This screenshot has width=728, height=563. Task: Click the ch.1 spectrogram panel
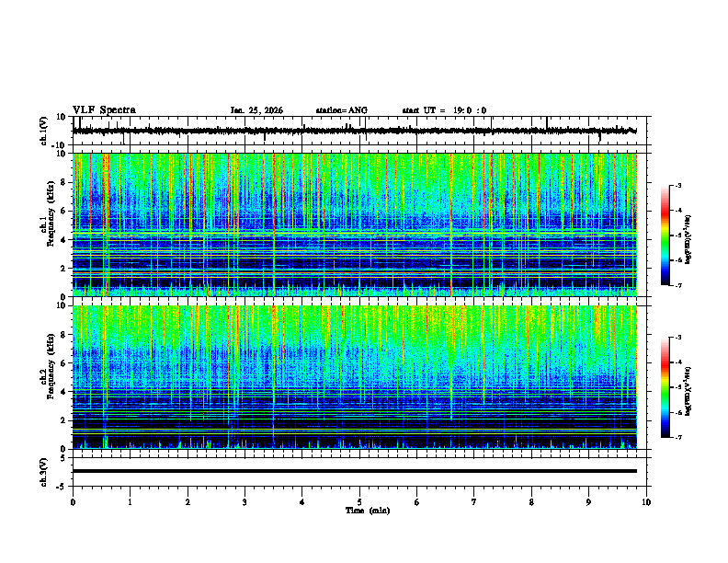(354, 224)
